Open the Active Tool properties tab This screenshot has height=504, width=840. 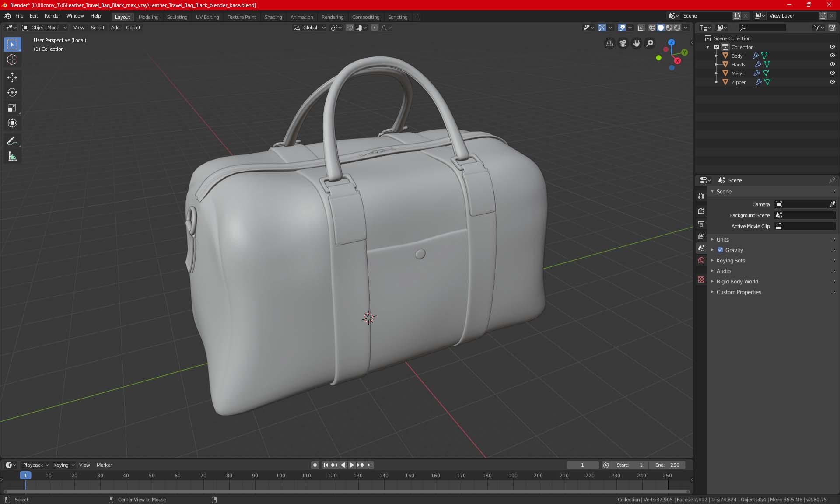coord(701,196)
